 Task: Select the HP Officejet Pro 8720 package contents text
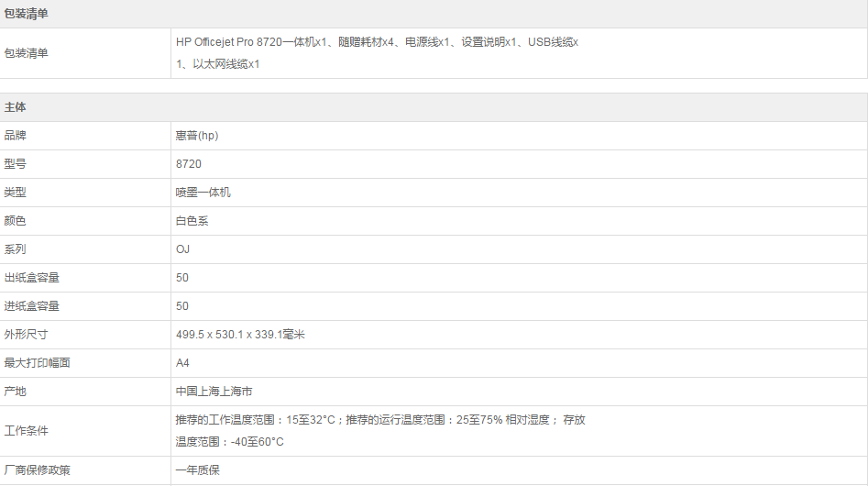pyautogui.click(x=377, y=53)
